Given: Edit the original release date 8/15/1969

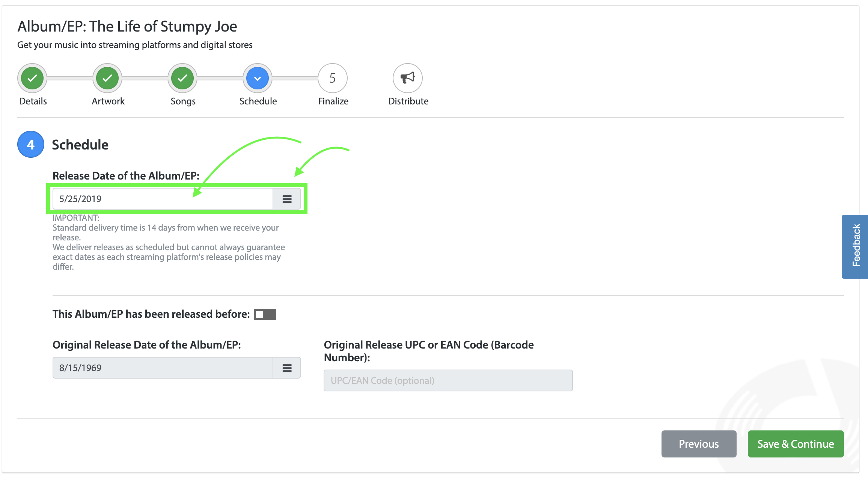Looking at the screenshot, I should point(163,368).
